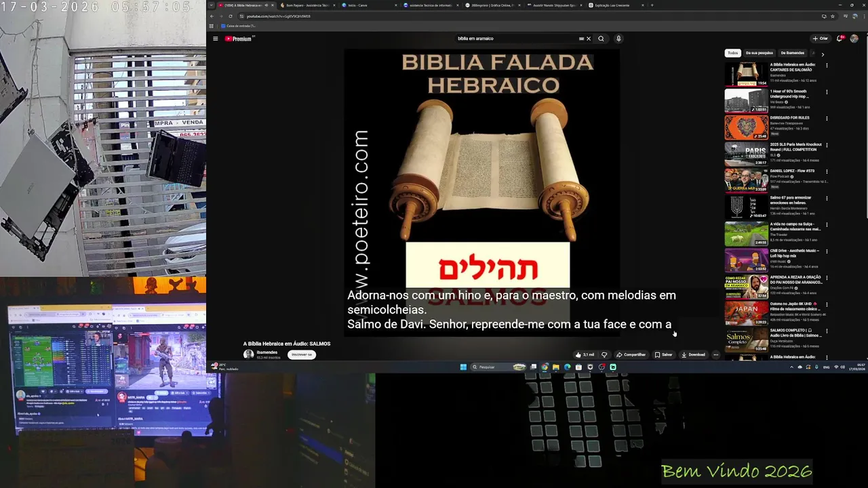Select the 'Da sua pesquisa' filter chip
The width and height of the screenshot is (868, 488).
(x=759, y=53)
